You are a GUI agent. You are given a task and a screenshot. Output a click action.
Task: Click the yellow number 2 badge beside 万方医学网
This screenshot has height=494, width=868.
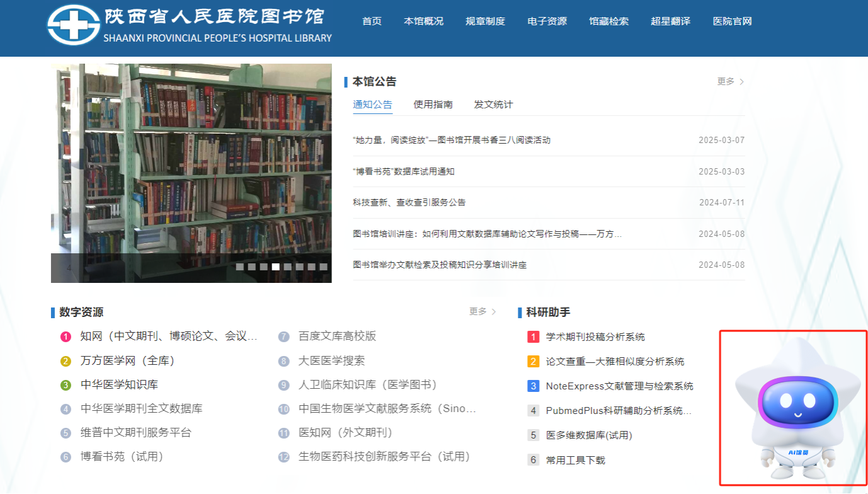coord(66,361)
